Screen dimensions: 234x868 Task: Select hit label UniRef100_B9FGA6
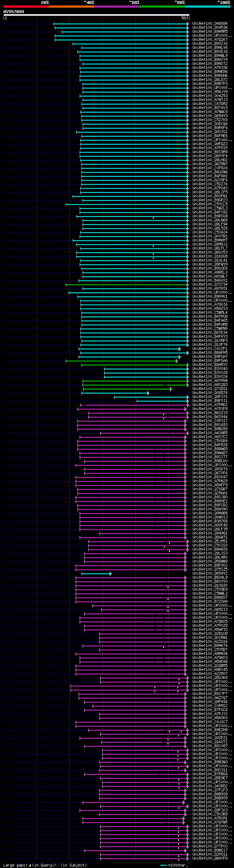click(210, 361)
